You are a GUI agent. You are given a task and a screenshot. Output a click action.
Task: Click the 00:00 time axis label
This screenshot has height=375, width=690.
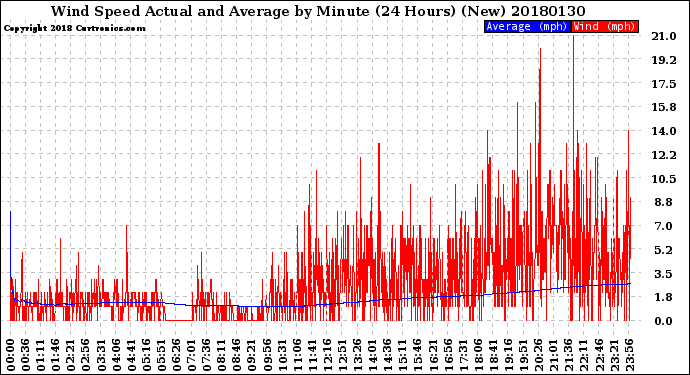pyautogui.click(x=11, y=354)
